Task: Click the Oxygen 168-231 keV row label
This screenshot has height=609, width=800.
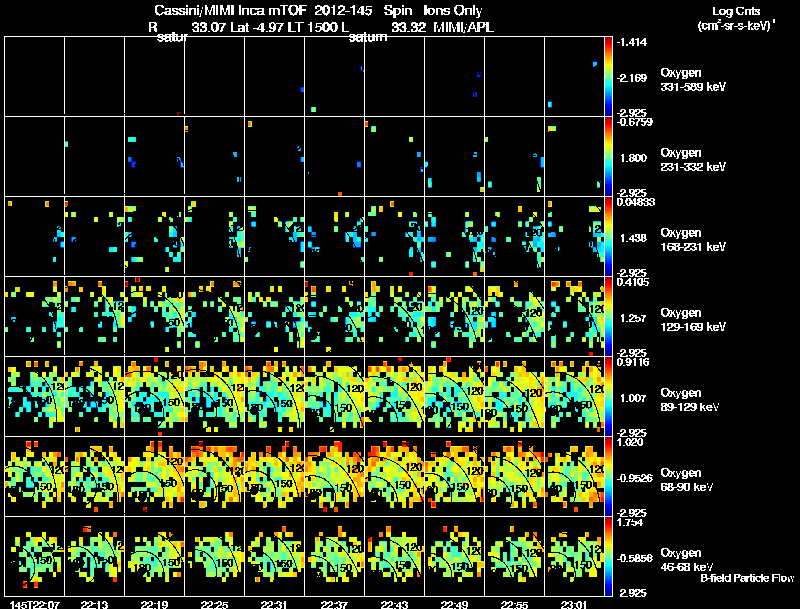Action: coord(693,240)
